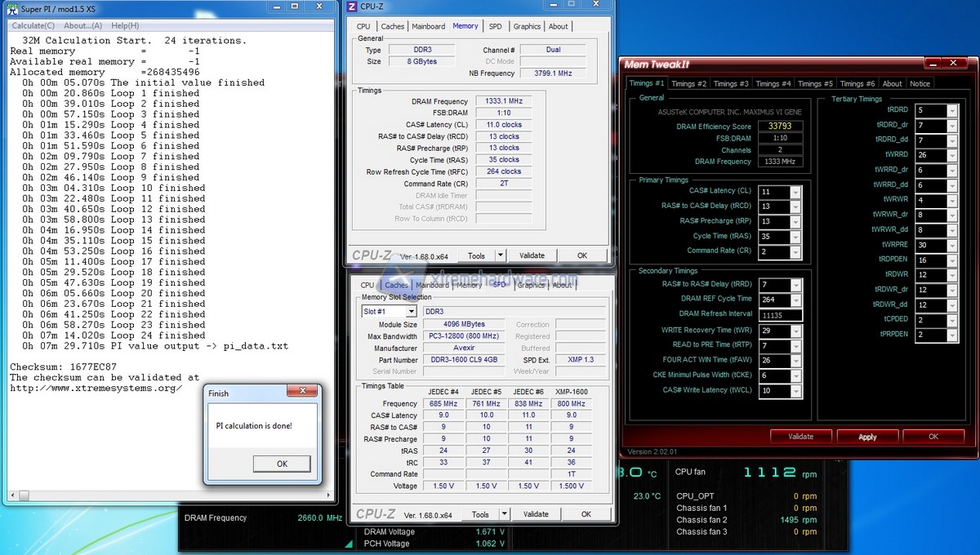Click the DRAM Refresh Interval value field
Image resolution: width=980 pixels, height=555 pixels.
(780, 315)
